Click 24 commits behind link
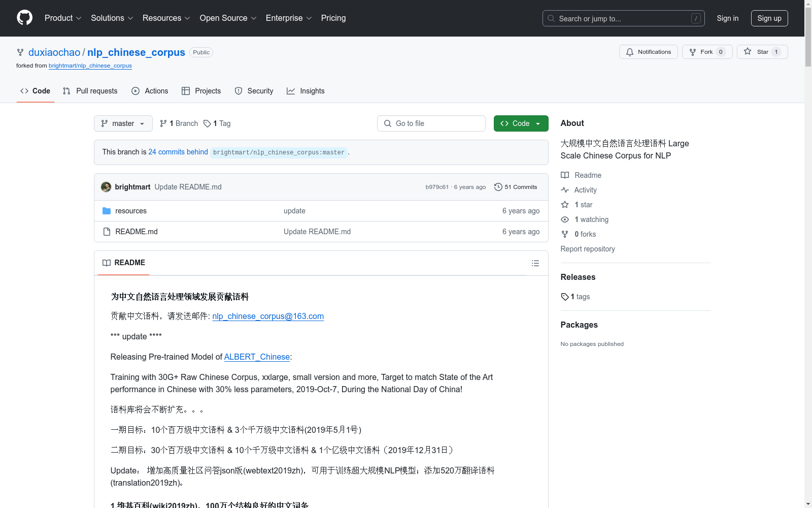This screenshot has width=812, height=508. (178, 152)
